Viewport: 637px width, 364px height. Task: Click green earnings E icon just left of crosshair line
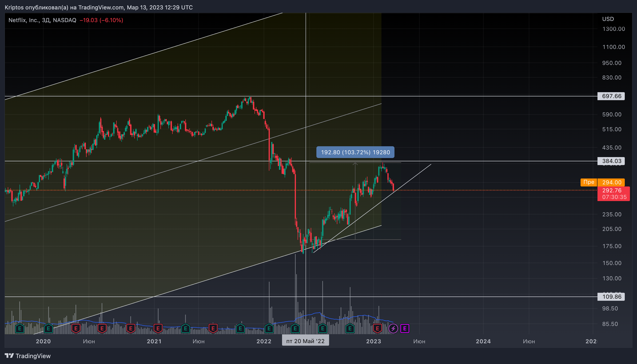click(295, 328)
